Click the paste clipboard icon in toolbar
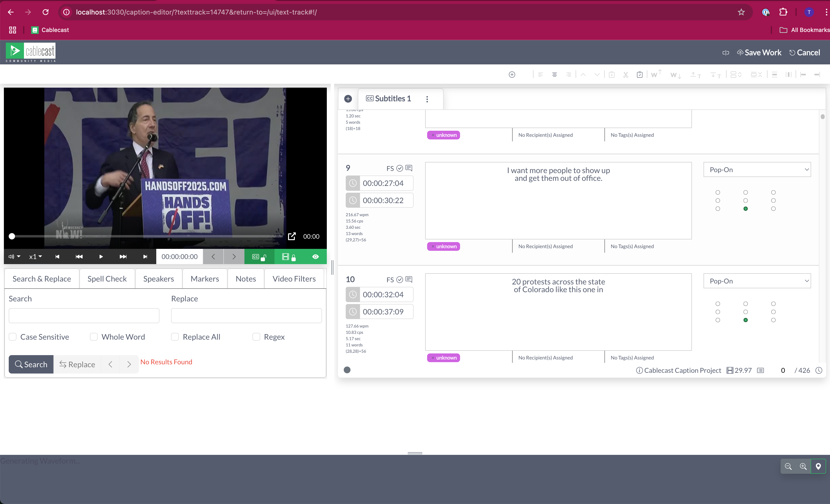This screenshot has width=830, height=504. (x=640, y=75)
